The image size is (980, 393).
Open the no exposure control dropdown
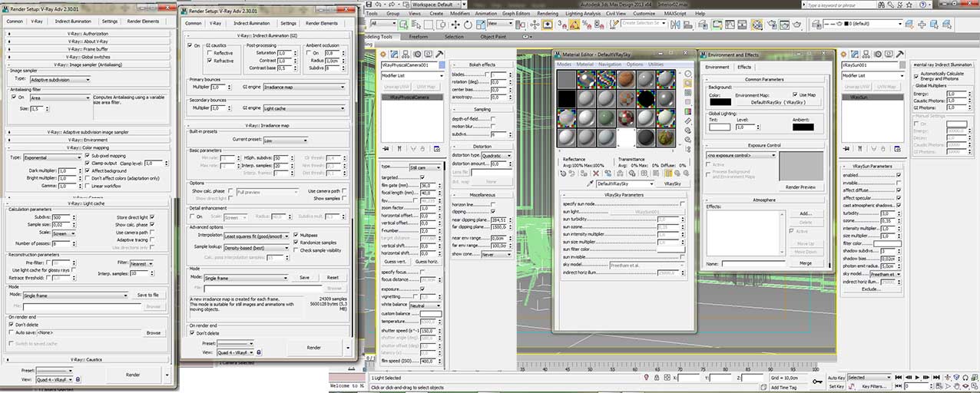(741, 155)
